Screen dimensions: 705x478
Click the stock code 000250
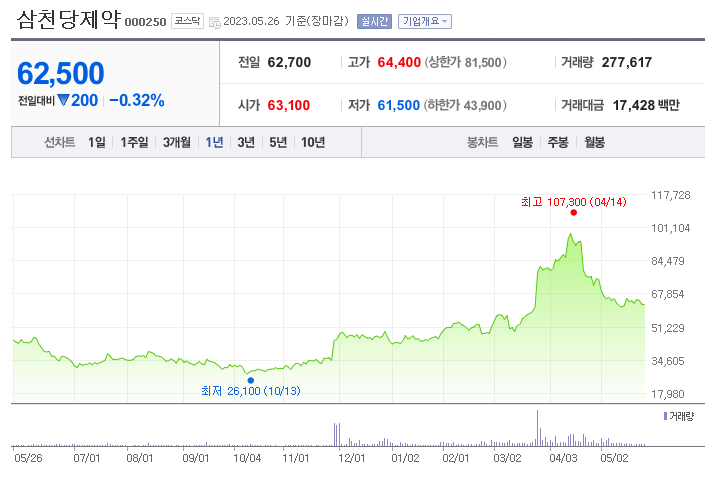tap(145, 22)
